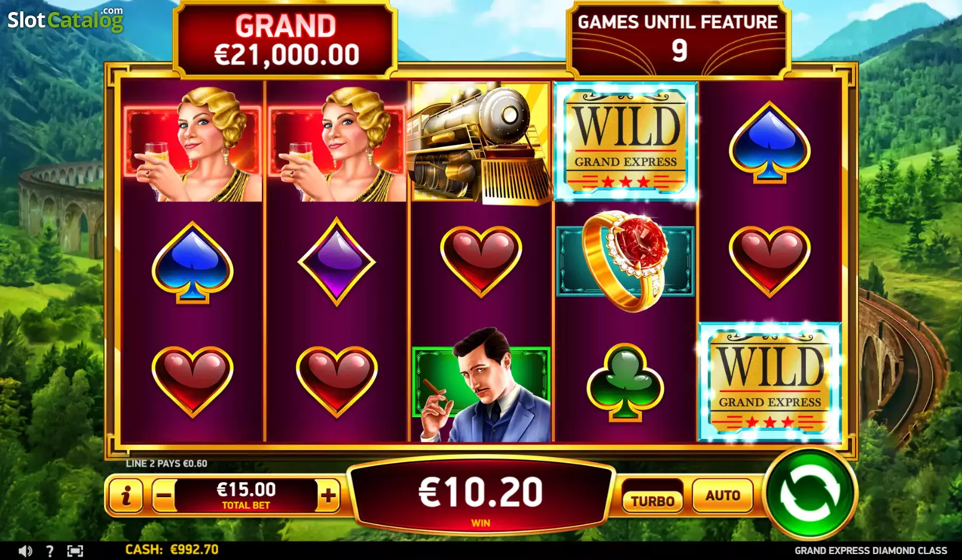Viewport: 962px width, 560px height.
Task: Open the paytable info button
Action: click(126, 495)
